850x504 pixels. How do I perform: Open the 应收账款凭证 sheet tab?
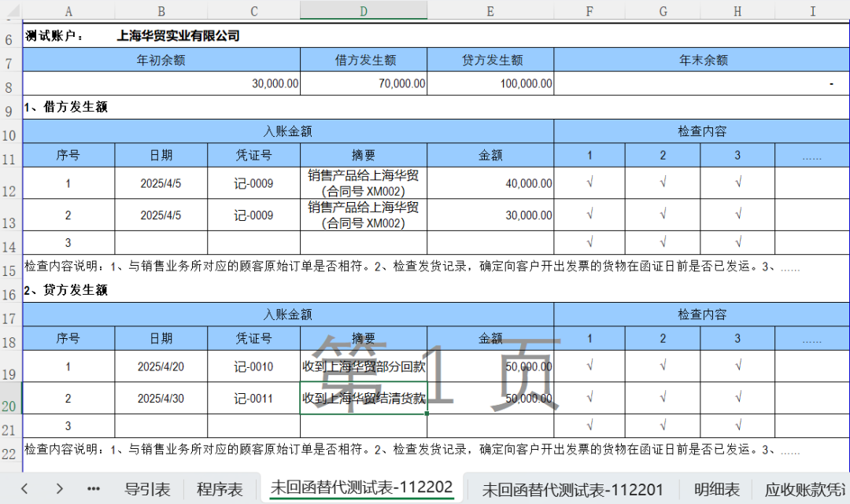click(x=804, y=489)
